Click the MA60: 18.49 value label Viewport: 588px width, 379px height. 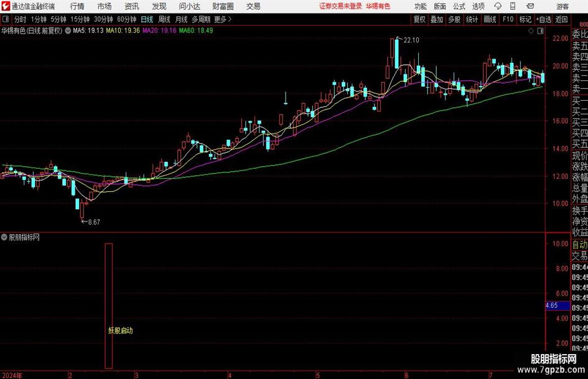[x=196, y=30]
